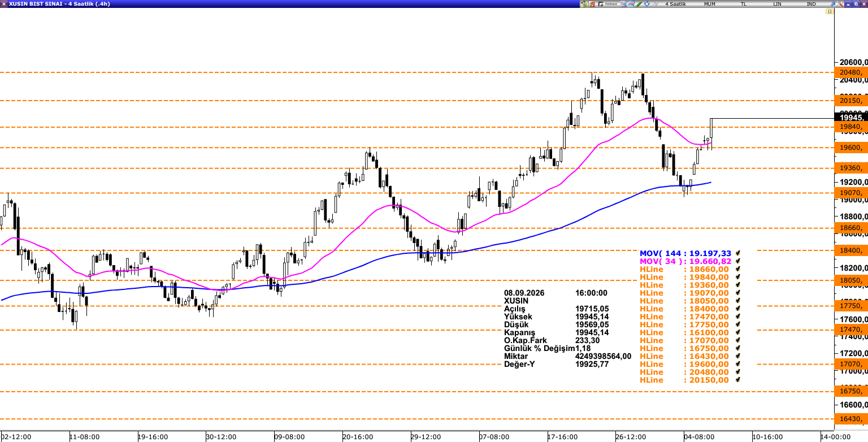
Task: Select the orange 19840 price axis label
Action: click(851, 127)
